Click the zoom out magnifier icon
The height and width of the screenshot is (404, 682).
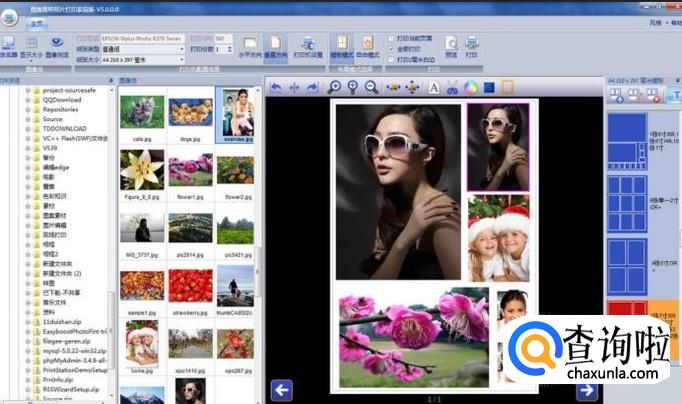(x=371, y=88)
